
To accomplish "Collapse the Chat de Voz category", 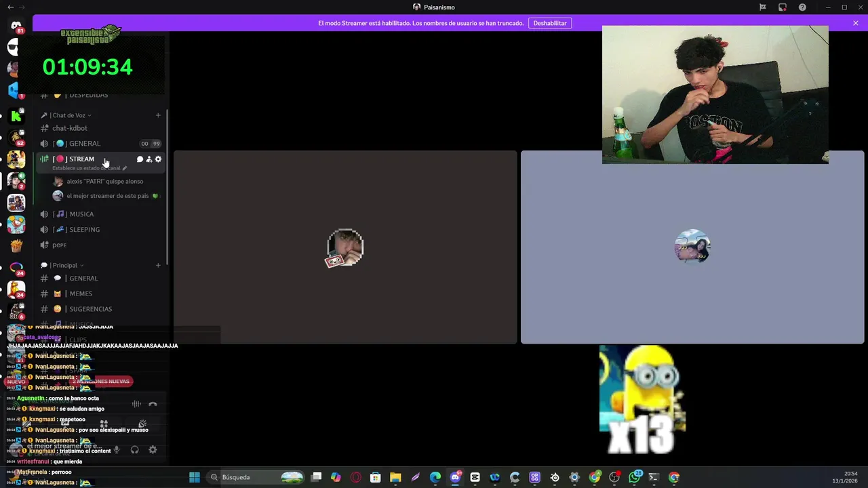I will [66, 115].
